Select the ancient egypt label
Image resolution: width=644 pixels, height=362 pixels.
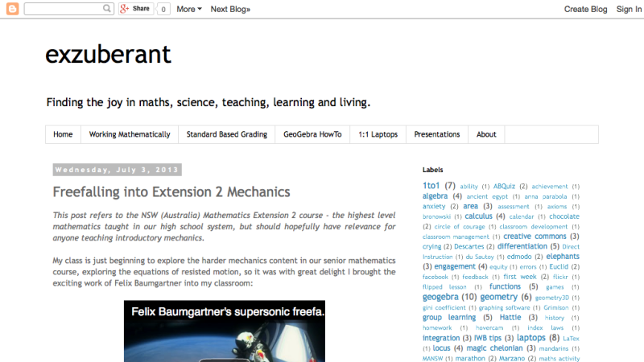click(487, 196)
